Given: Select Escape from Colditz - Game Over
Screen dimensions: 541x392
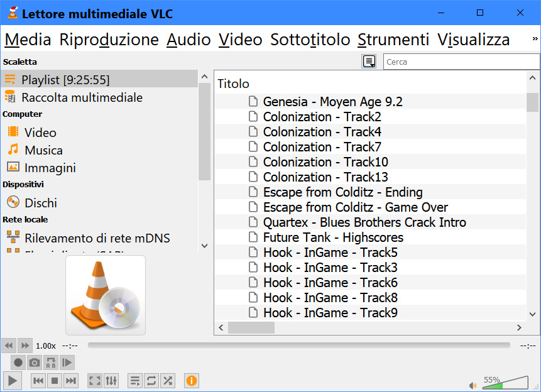Looking at the screenshot, I should [x=371, y=207].
